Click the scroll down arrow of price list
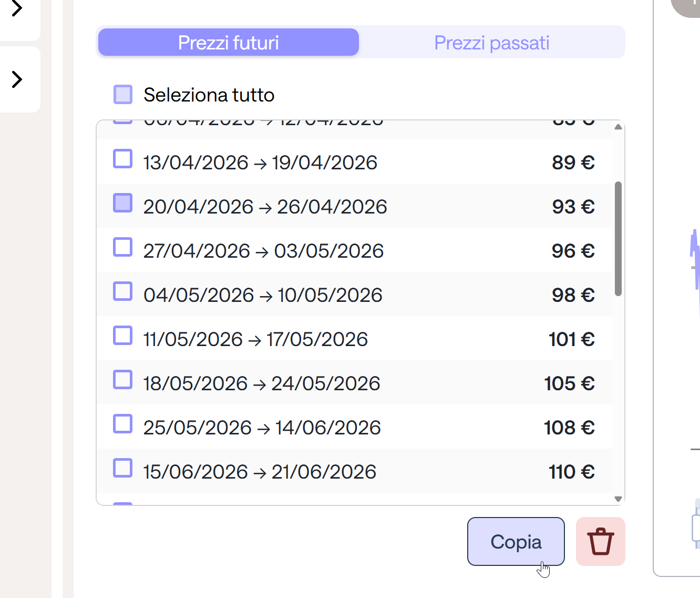Screen dimensions: 700x598 pyautogui.click(x=618, y=499)
